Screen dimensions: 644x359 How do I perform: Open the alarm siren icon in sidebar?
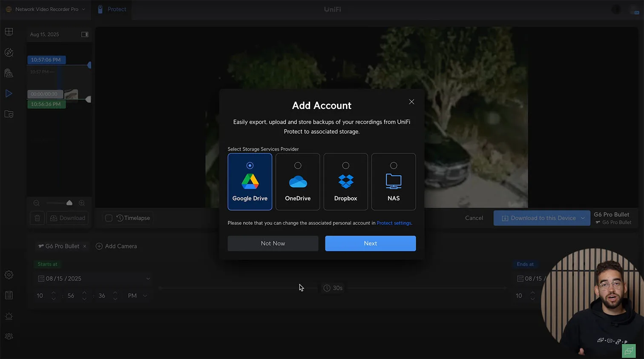click(9, 316)
